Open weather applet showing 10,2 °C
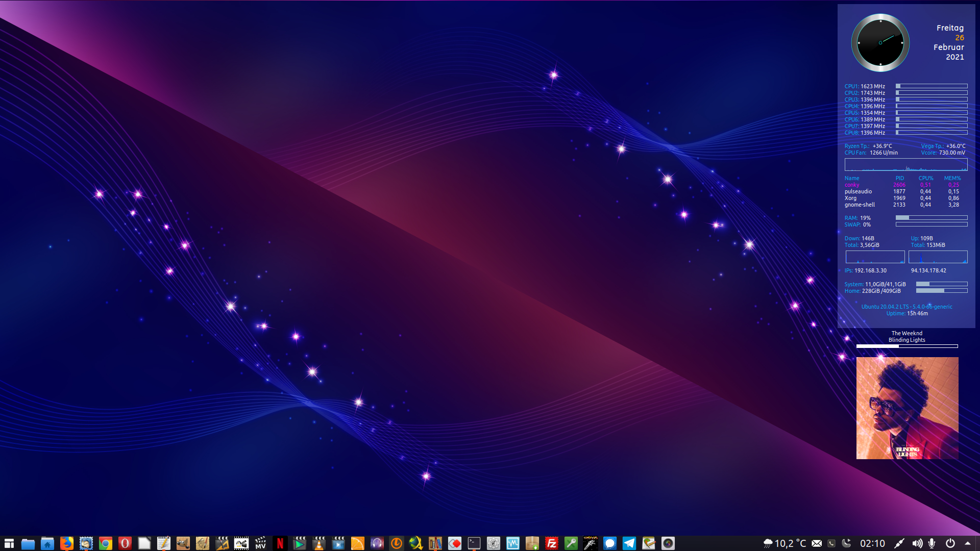The width and height of the screenshot is (980, 551). pyautogui.click(x=785, y=543)
